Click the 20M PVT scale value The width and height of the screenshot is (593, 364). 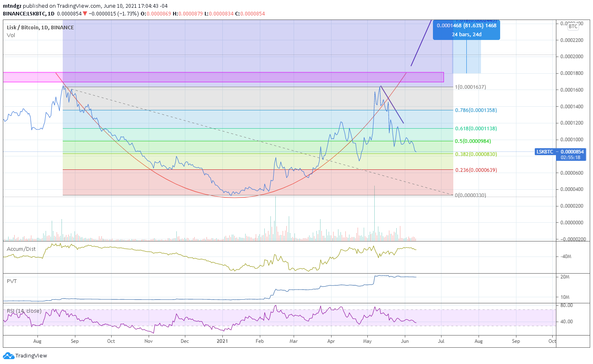pyautogui.click(x=565, y=277)
